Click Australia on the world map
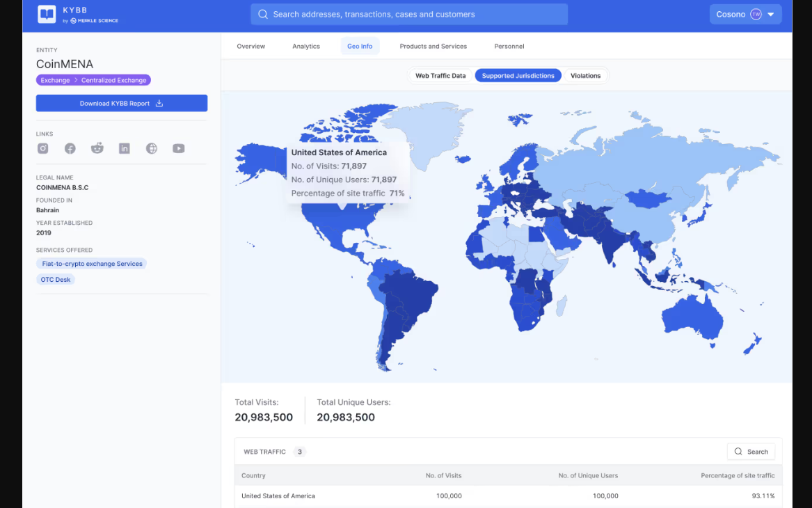This screenshot has height=508, width=812. pyautogui.click(x=692, y=317)
